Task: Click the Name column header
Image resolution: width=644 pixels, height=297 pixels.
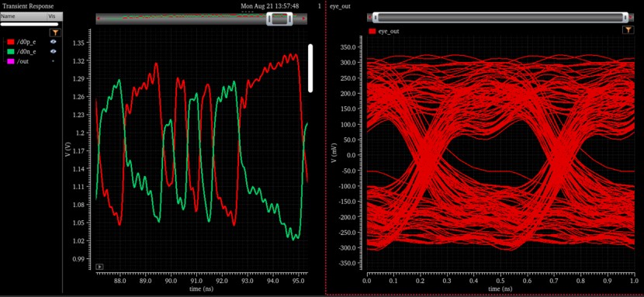Action: [x=23, y=16]
